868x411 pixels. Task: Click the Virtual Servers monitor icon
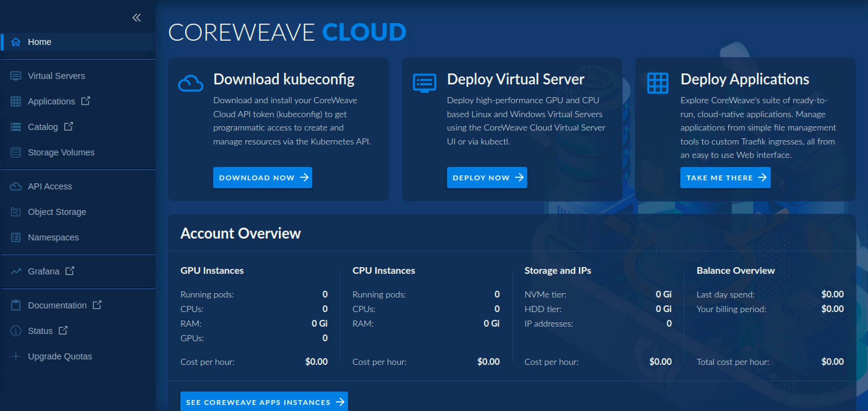tap(15, 76)
